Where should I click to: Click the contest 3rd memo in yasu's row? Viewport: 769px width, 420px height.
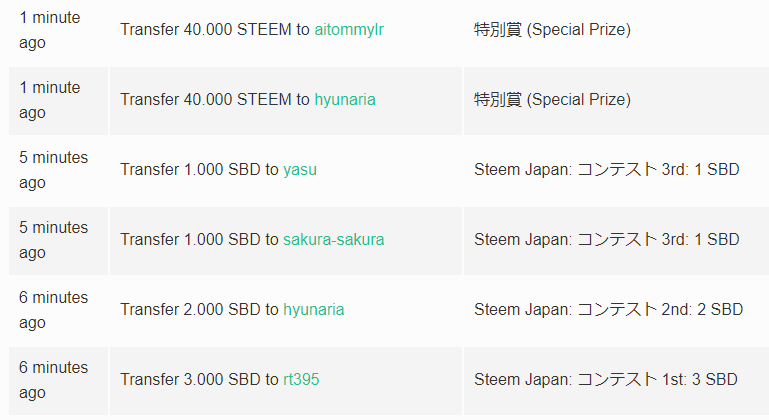[606, 170]
